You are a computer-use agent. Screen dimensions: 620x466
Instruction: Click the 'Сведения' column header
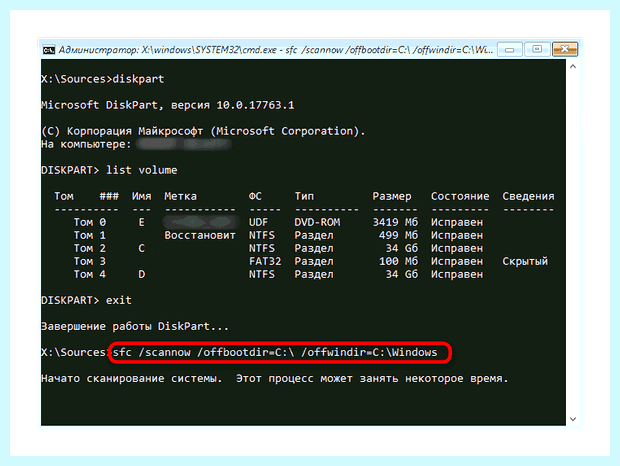528,196
